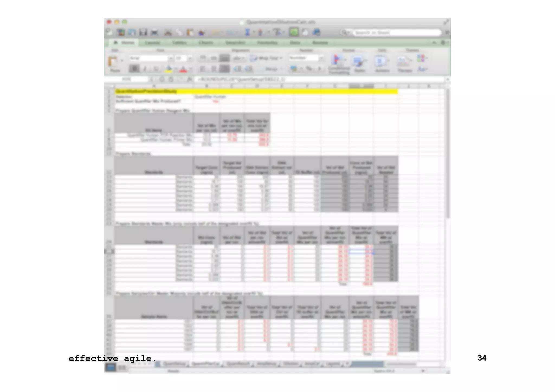Screen dimensions: 555x392
Task: Toggle italic formatting button
Action: 145,69
